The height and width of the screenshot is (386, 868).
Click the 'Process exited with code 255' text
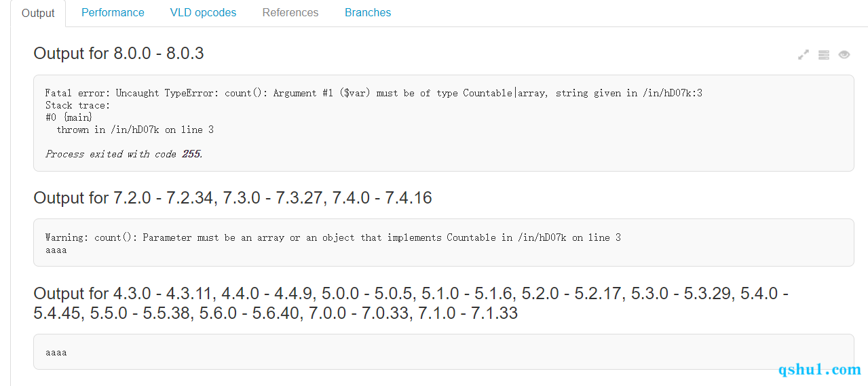click(124, 154)
